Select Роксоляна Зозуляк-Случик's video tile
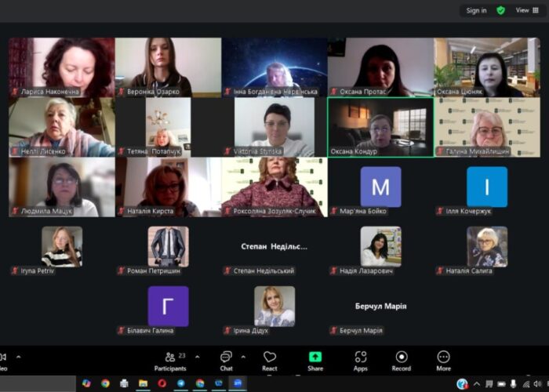Screen dimensions: 549x392 tap(274, 187)
